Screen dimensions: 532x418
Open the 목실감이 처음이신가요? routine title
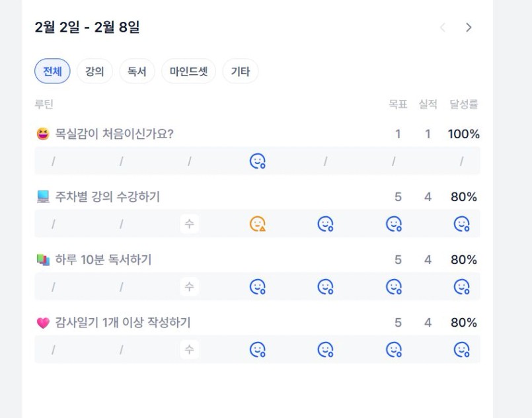(114, 134)
